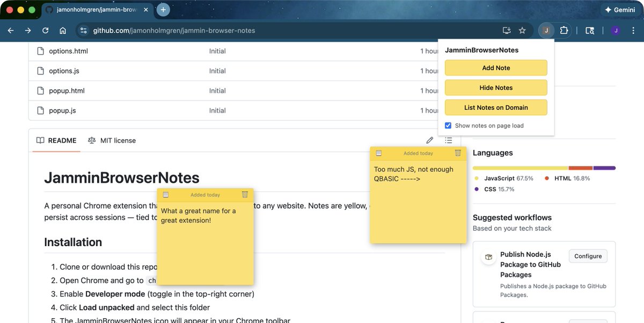644x323 pixels.
Task: Edit README with the pencil icon
Action: point(429,140)
